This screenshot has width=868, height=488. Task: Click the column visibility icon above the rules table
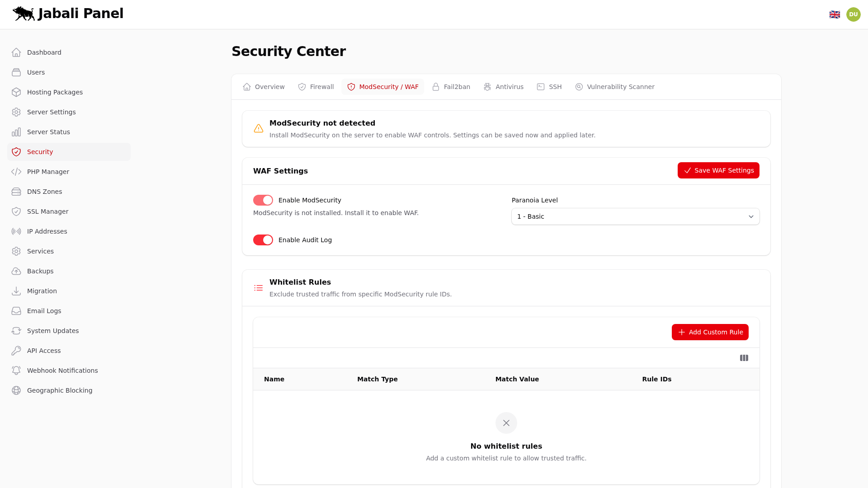pos(744,358)
